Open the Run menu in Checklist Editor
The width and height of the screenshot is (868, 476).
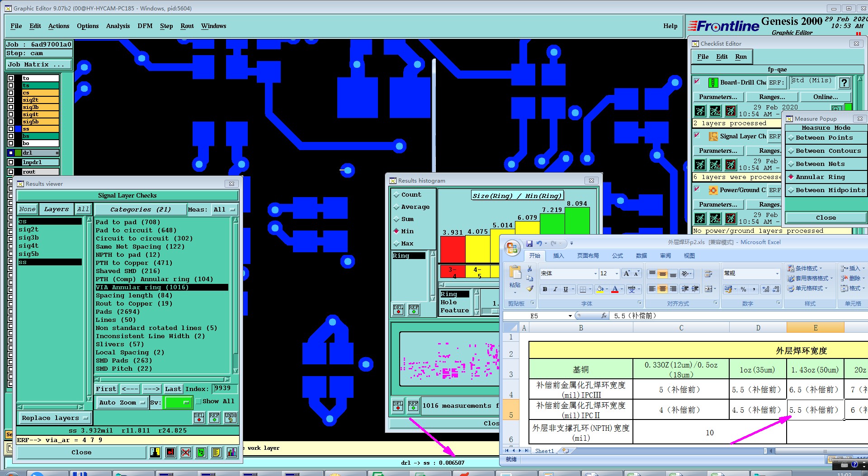pos(741,57)
